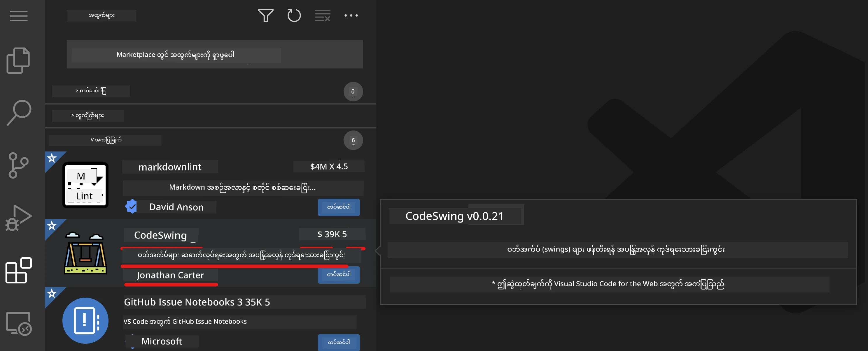
Task: Click the refresh extensions icon
Action: click(294, 15)
